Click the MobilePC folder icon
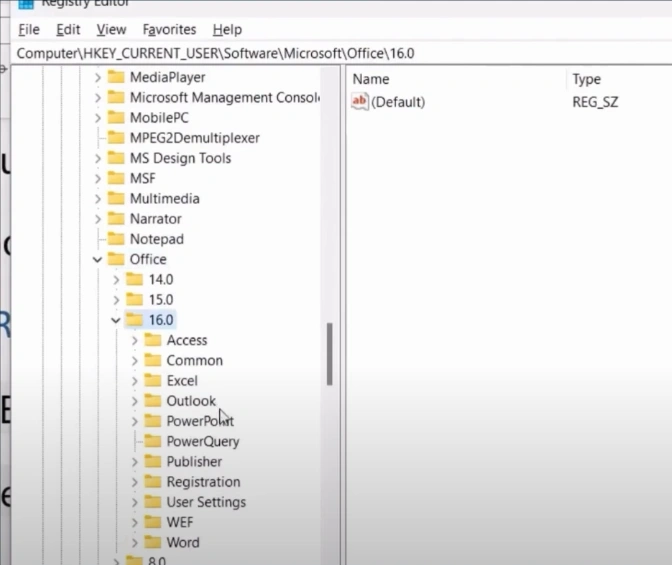 (116, 117)
